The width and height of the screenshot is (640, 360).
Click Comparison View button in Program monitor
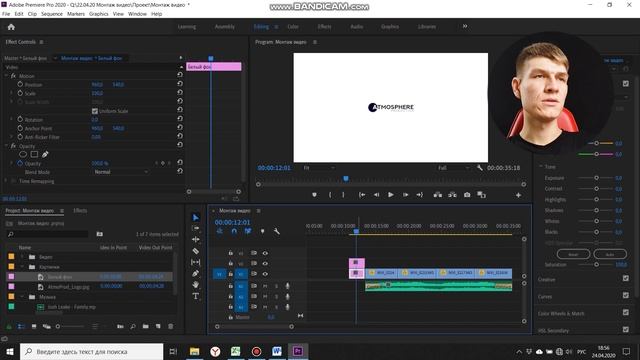482,195
